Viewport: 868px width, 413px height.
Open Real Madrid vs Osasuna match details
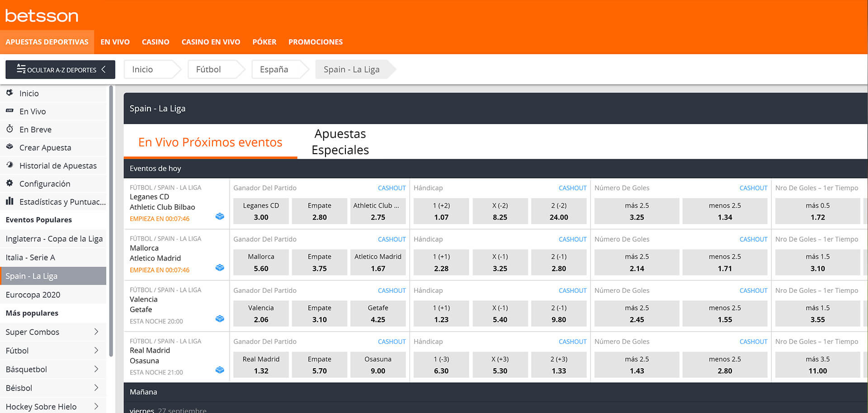point(150,356)
